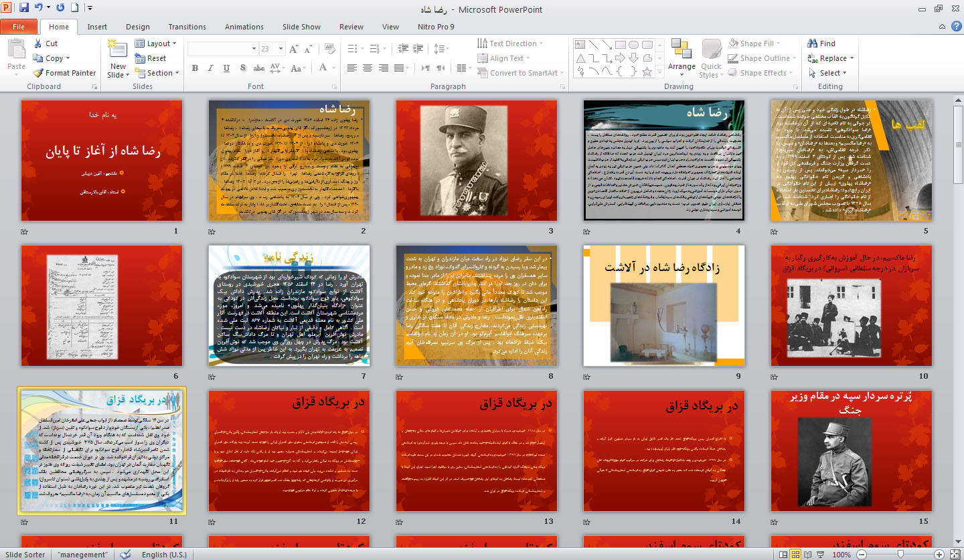Click the Find binoculars icon
Viewport: 964px width, 560px height.
tap(813, 43)
